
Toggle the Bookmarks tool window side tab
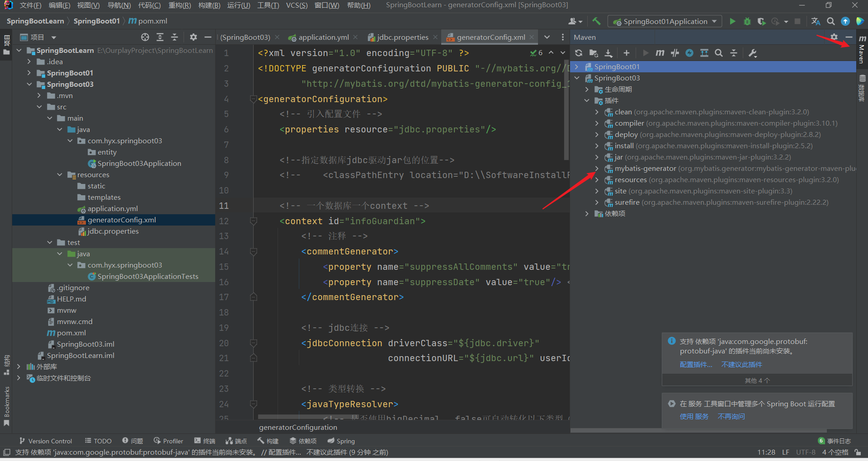(6, 406)
